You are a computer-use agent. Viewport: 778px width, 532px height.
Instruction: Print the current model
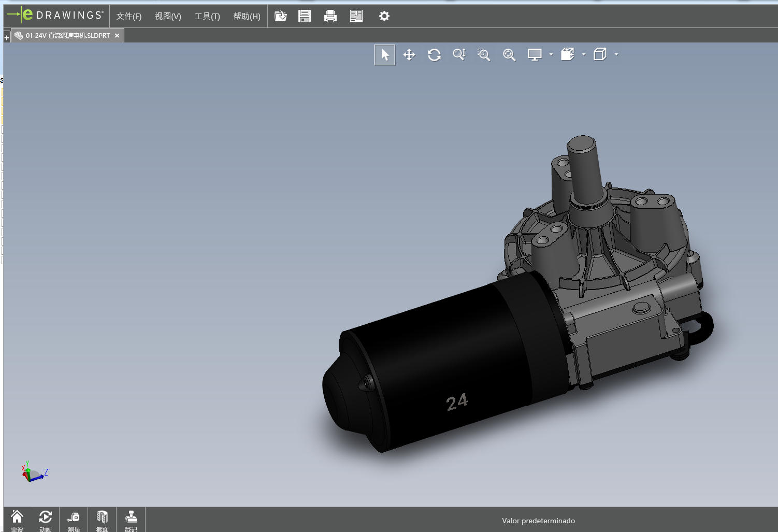coord(330,16)
